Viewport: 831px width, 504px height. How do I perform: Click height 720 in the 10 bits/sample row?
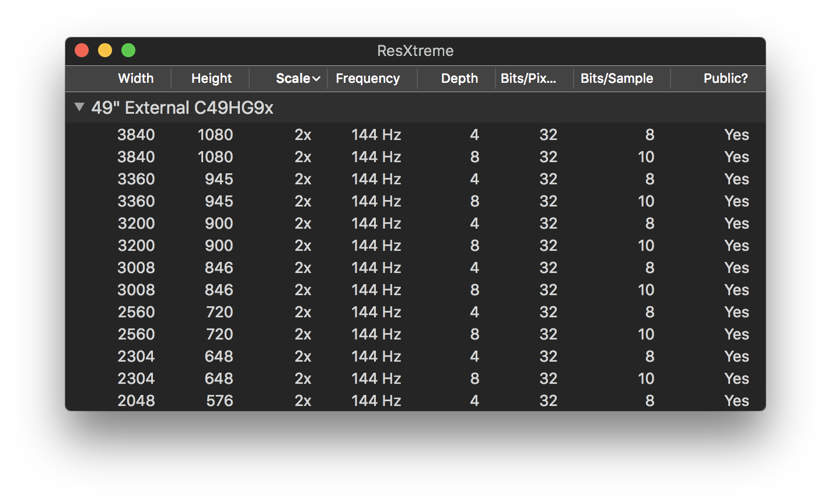click(x=219, y=334)
